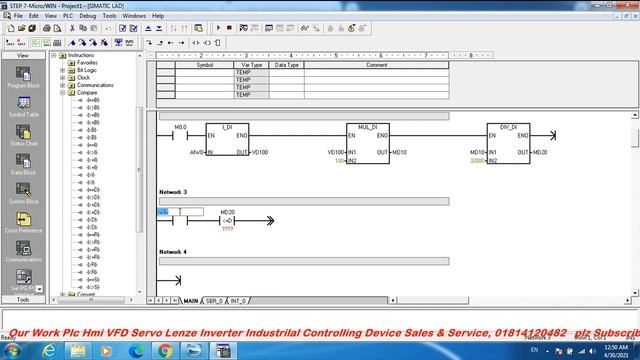Image resolution: width=640 pixels, height=360 pixels.
Task: Select the I_DI instruction box
Action: [227, 140]
